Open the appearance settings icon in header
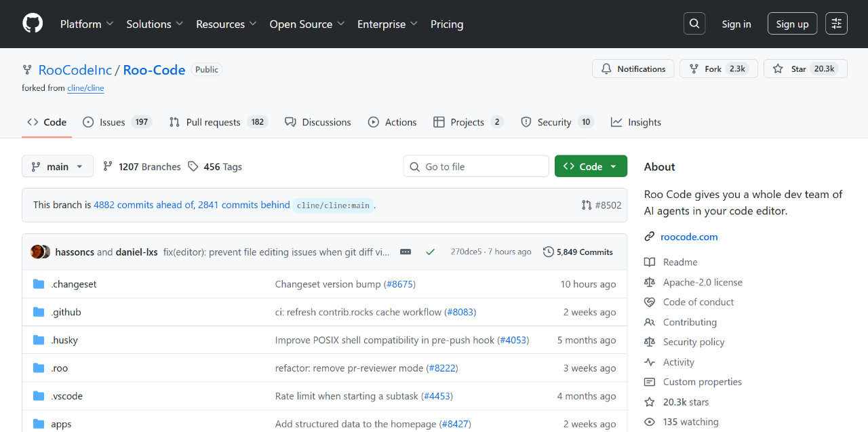Image resolution: width=868 pixels, height=432 pixels. (836, 24)
